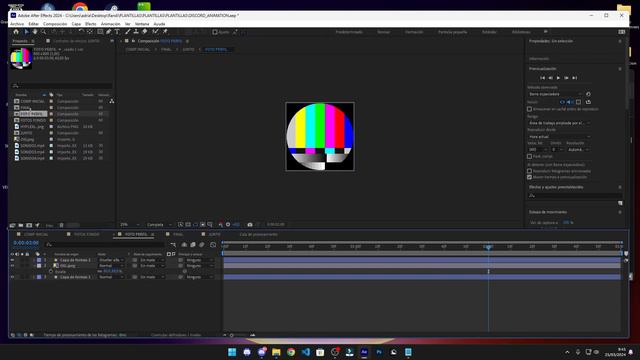Open the Archivo menu
Screen dimensions: 640x360
pyautogui.click(x=17, y=24)
